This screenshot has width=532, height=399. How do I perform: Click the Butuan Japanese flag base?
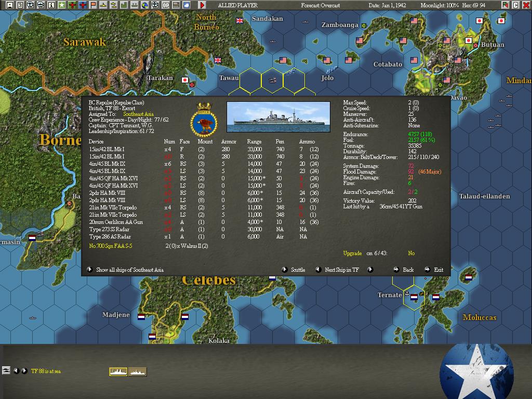click(x=469, y=41)
